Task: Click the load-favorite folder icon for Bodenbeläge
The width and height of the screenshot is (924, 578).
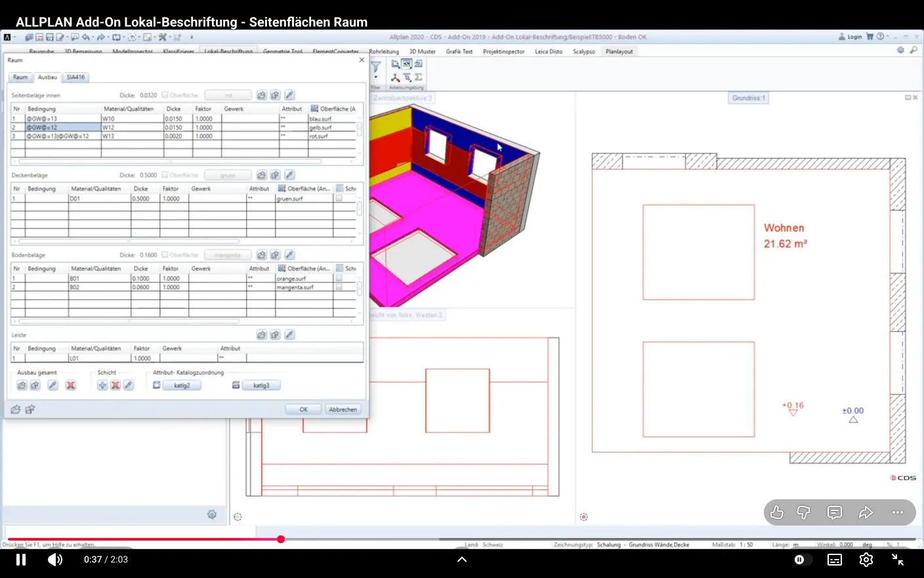Action: [261, 255]
